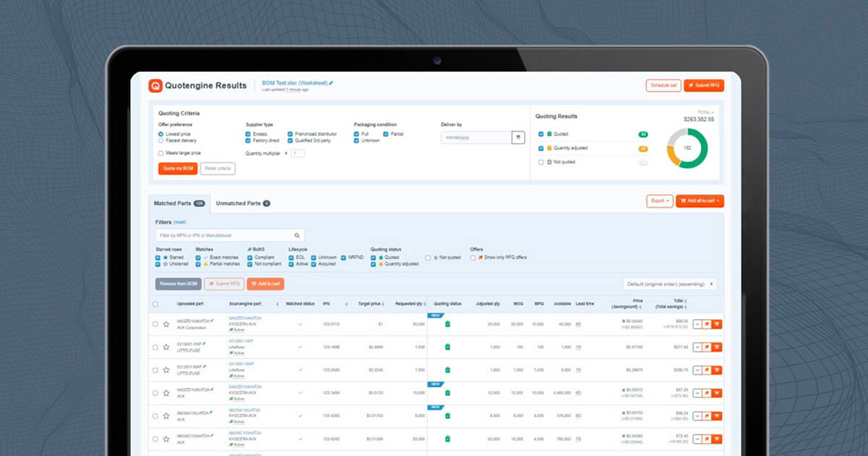Toggle the Excess supplier type checkbox
This screenshot has width=868, height=456.
click(x=248, y=135)
